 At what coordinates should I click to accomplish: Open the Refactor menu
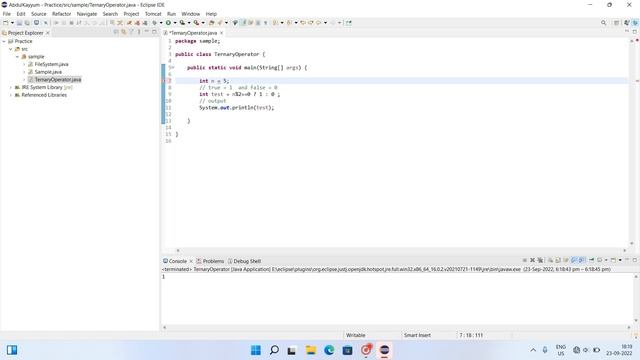click(x=61, y=14)
